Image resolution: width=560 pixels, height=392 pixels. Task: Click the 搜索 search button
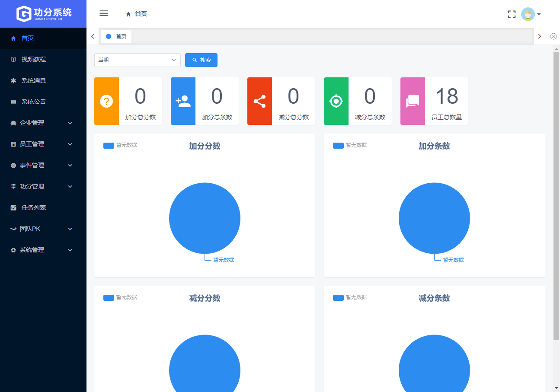(x=201, y=60)
